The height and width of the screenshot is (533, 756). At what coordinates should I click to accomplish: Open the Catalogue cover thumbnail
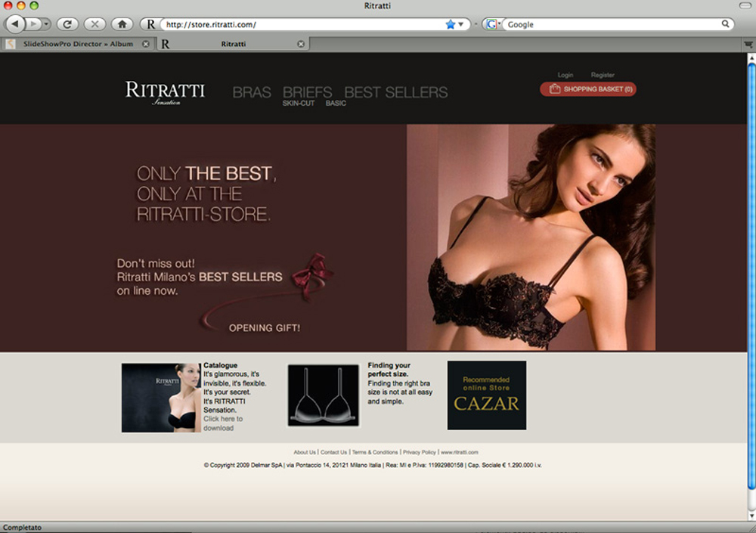[x=161, y=398]
